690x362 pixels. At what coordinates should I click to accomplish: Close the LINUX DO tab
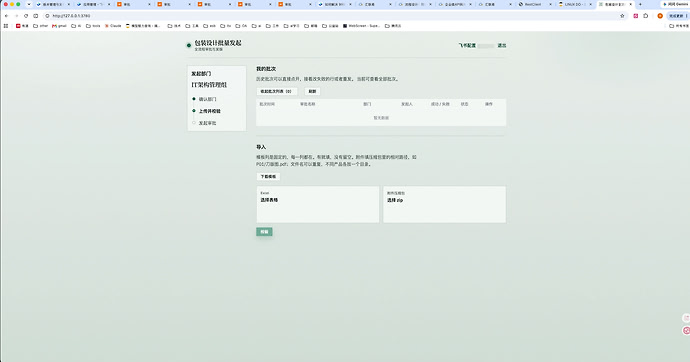point(590,4)
